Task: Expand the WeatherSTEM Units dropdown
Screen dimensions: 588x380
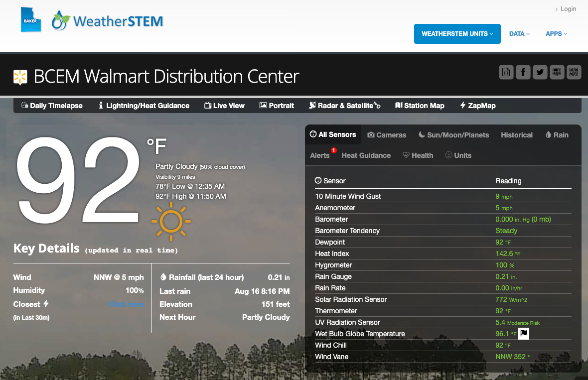Action: pyautogui.click(x=457, y=34)
